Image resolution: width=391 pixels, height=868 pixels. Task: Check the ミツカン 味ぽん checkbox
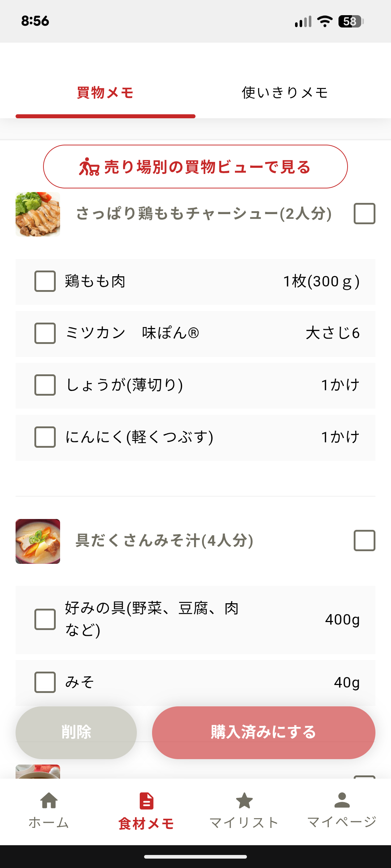click(45, 333)
